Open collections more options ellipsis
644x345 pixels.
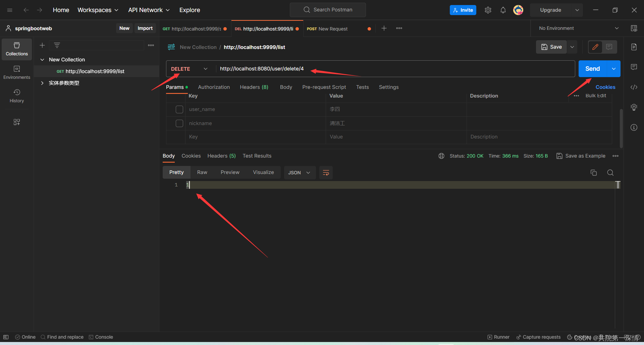(151, 45)
